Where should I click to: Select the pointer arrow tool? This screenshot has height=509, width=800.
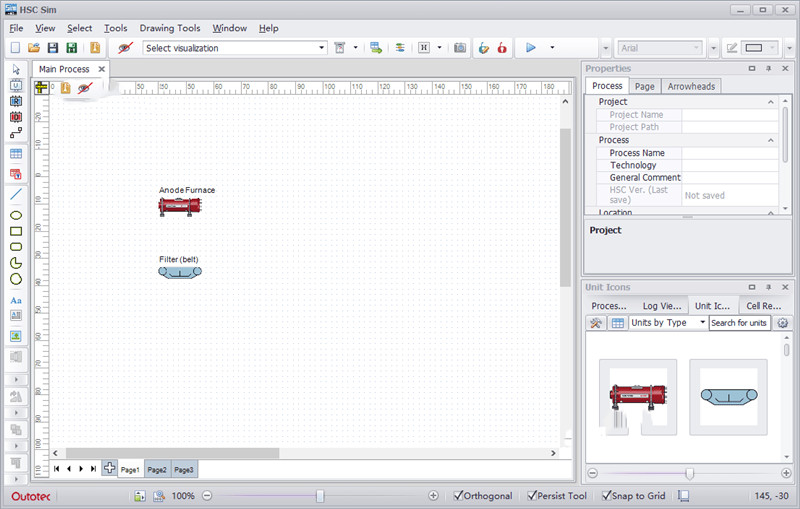pyautogui.click(x=16, y=69)
